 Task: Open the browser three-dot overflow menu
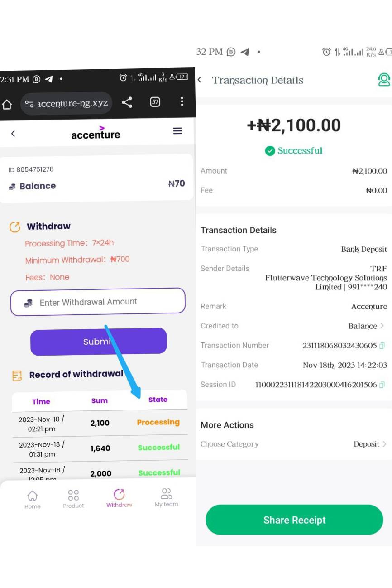[x=182, y=101]
